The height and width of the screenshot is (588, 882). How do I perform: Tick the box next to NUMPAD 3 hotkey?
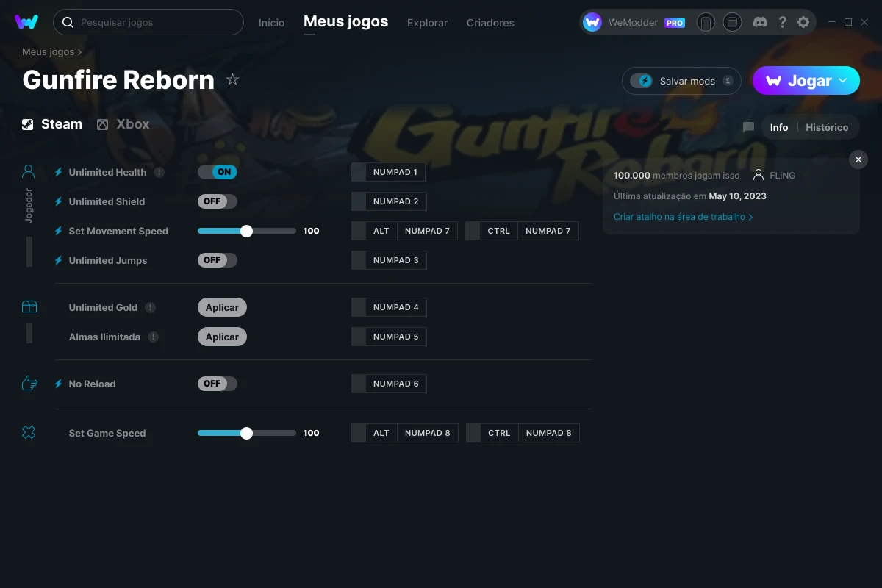(359, 260)
